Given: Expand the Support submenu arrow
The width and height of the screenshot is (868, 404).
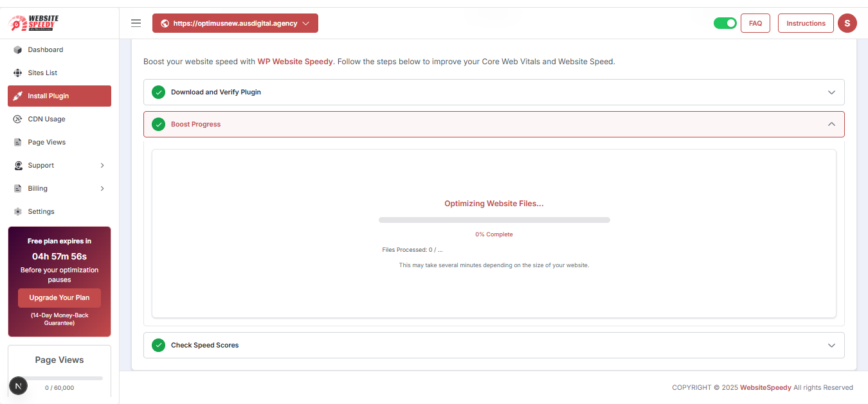Looking at the screenshot, I should (x=102, y=165).
